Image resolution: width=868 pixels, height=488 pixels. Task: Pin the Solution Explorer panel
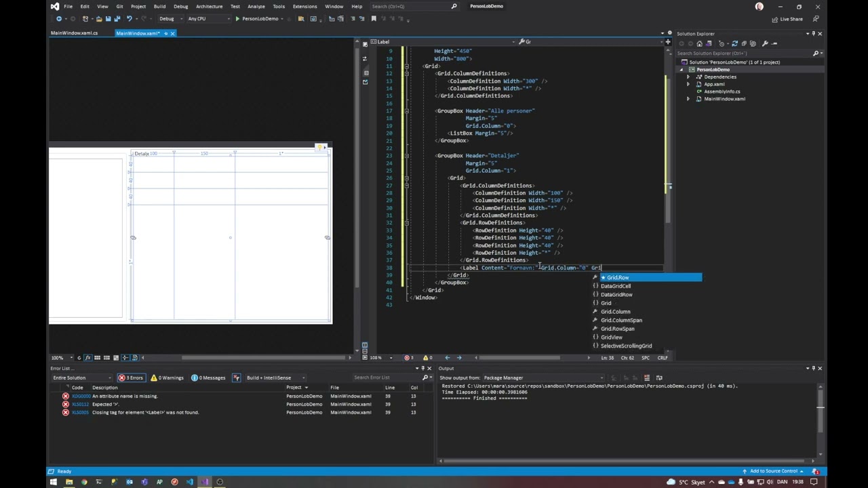coord(813,34)
